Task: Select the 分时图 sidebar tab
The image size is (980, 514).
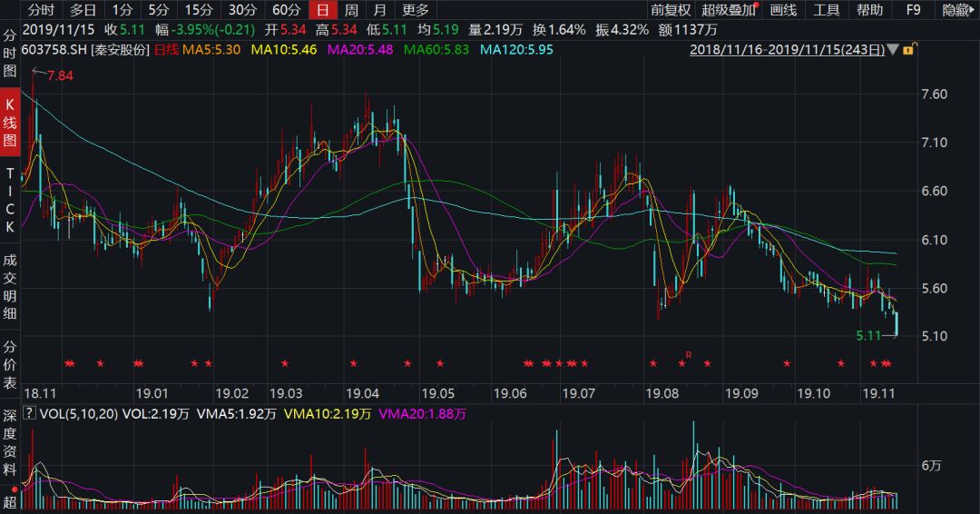Action: click(x=11, y=54)
